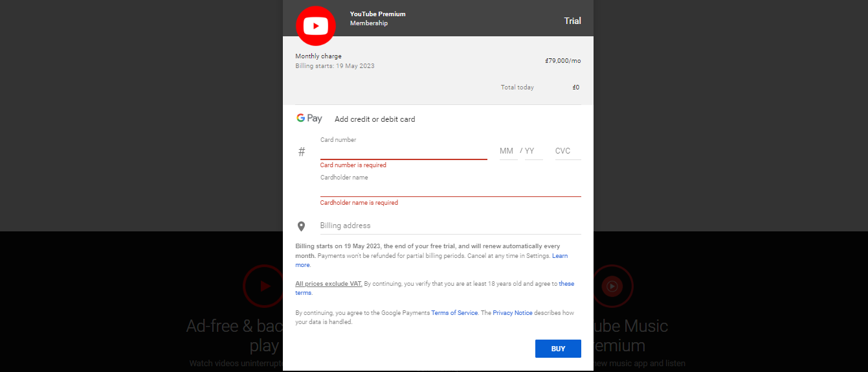The height and width of the screenshot is (372, 868).
Task: Focus the CVC security code field
Action: click(568, 151)
